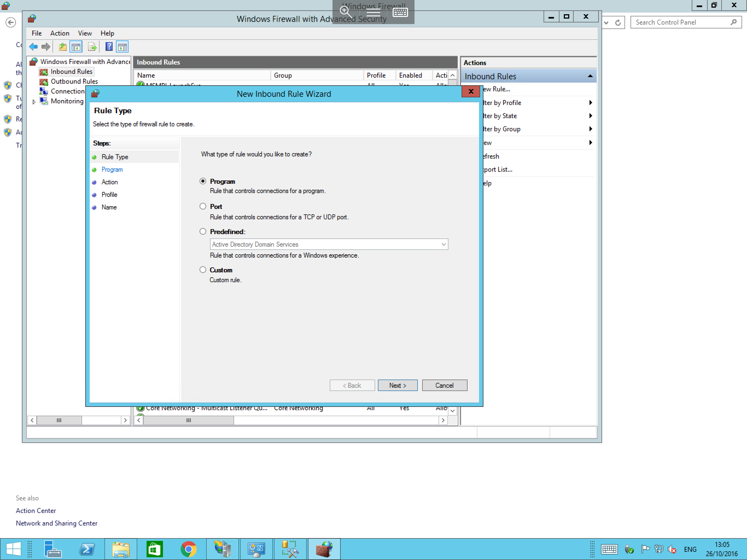Click the zoom magnifier icon at top
This screenshot has width=747, height=560.
pos(345,12)
